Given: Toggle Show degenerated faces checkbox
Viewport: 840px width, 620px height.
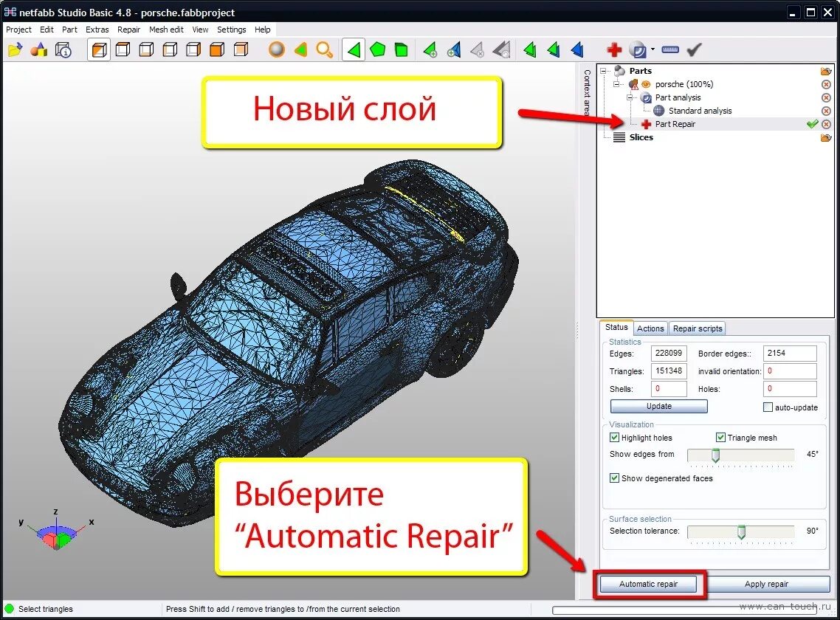Looking at the screenshot, I should pos(614,478).
